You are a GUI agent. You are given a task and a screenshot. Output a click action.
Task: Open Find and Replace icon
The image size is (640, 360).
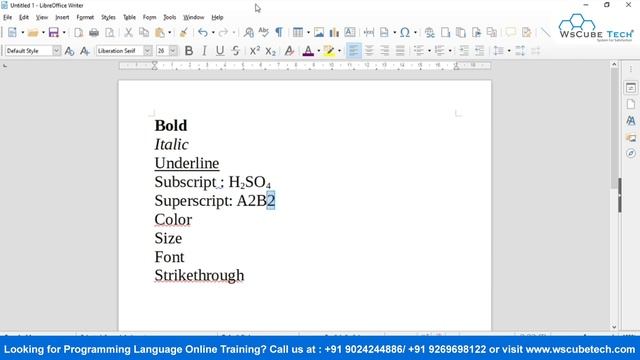(249, 33)
